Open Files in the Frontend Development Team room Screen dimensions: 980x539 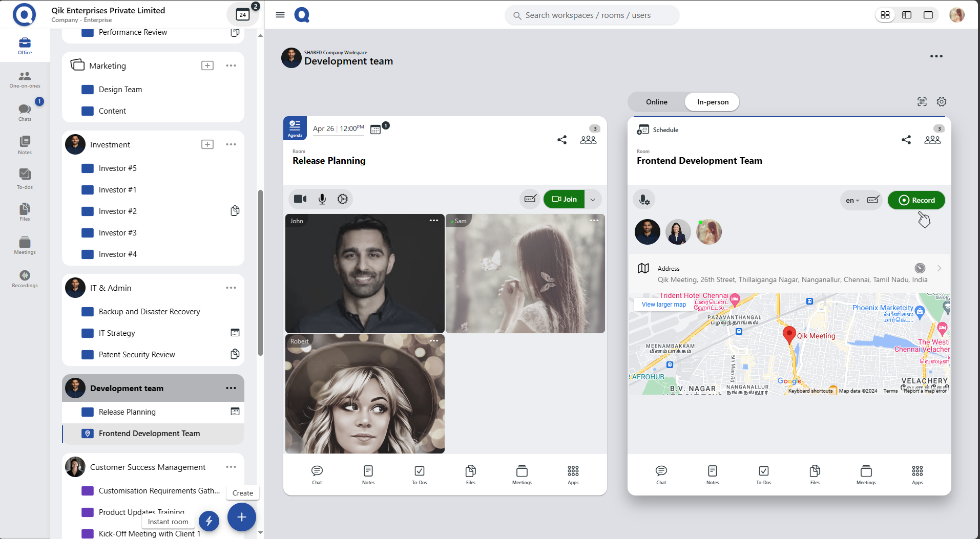[815, 475]
